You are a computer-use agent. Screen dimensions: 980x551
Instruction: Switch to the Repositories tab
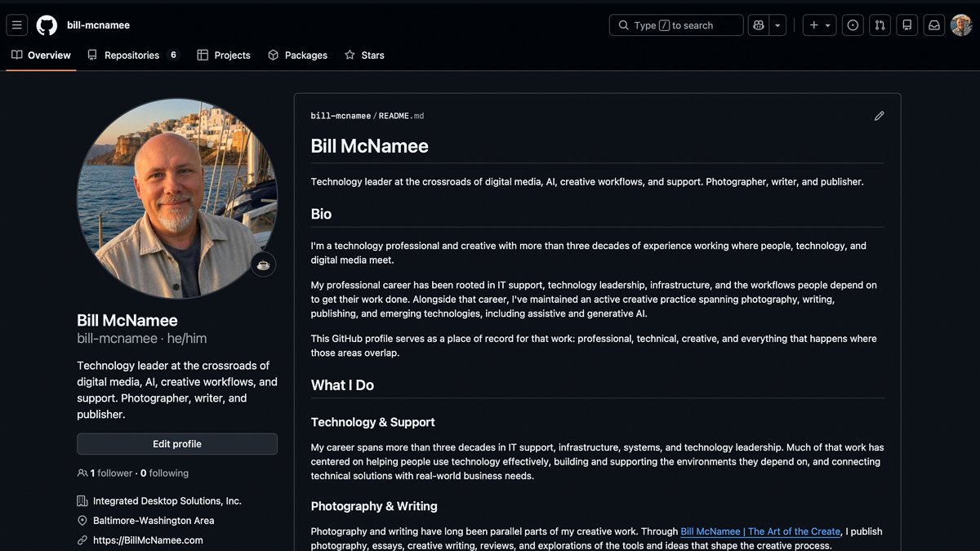pyautogui.click(x=132, y=56)
